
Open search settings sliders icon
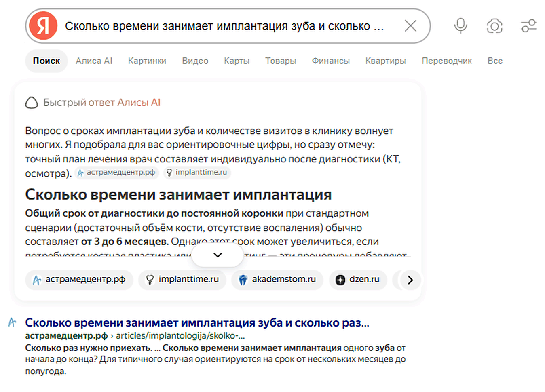coord(528,26)
